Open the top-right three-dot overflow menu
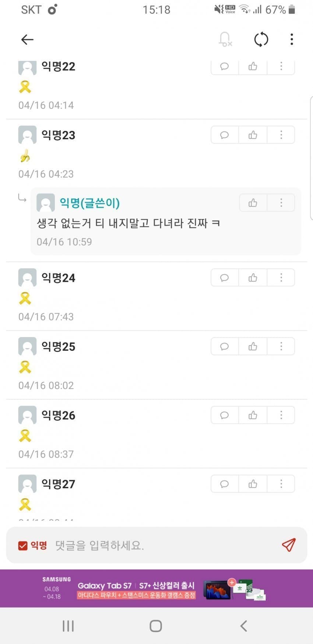 coord(292,39)
